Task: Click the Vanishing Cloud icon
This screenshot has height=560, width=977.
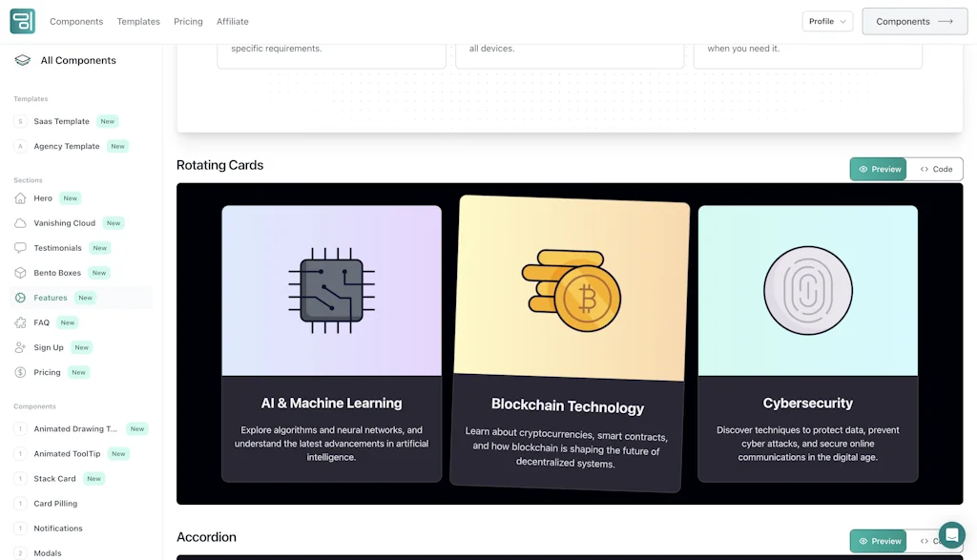Action: pos(21,223)
